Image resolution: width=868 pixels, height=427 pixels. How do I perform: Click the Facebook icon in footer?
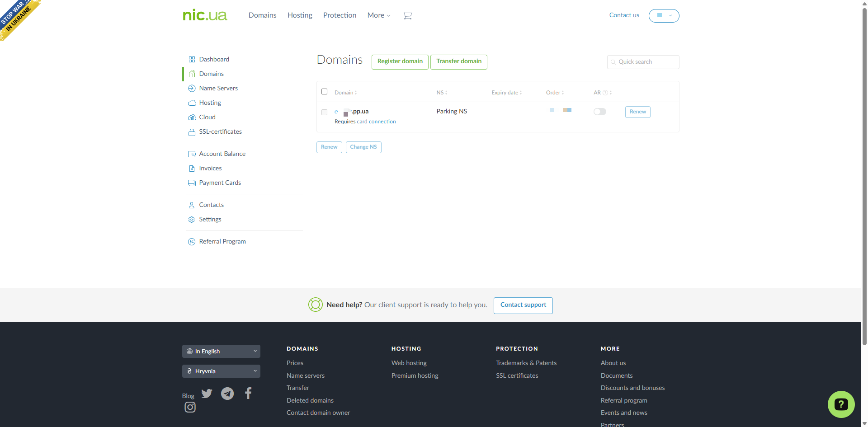tap(248, 394)
